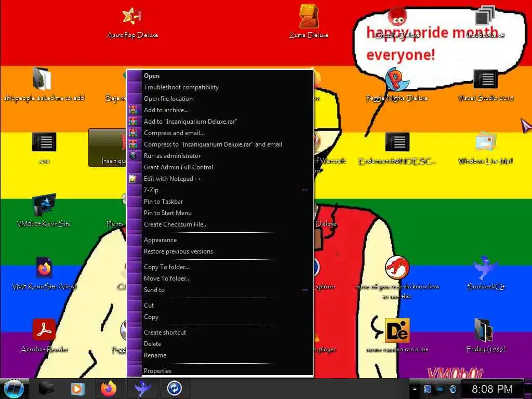Click the blue sync arrows taskbar icon
The height and width of the screenshot is (399, 532).
[175, 389]
